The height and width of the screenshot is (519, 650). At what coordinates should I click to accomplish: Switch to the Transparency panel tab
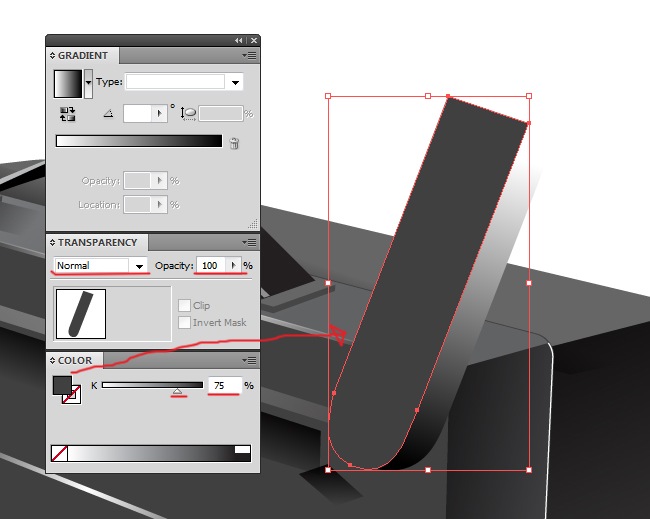[x=97, y=243]
